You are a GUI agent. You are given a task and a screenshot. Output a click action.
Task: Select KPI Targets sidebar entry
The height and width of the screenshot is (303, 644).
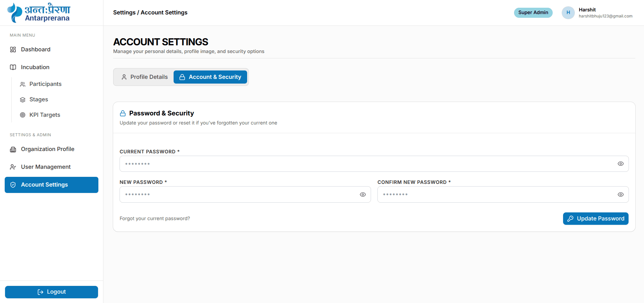56,115
